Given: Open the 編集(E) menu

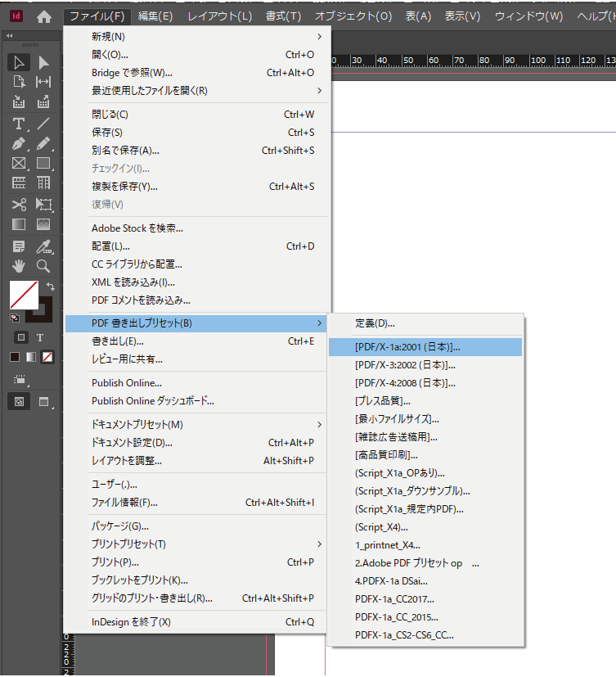Looking at the screenshot, I should pyautogui.click(x=155, y=16).
